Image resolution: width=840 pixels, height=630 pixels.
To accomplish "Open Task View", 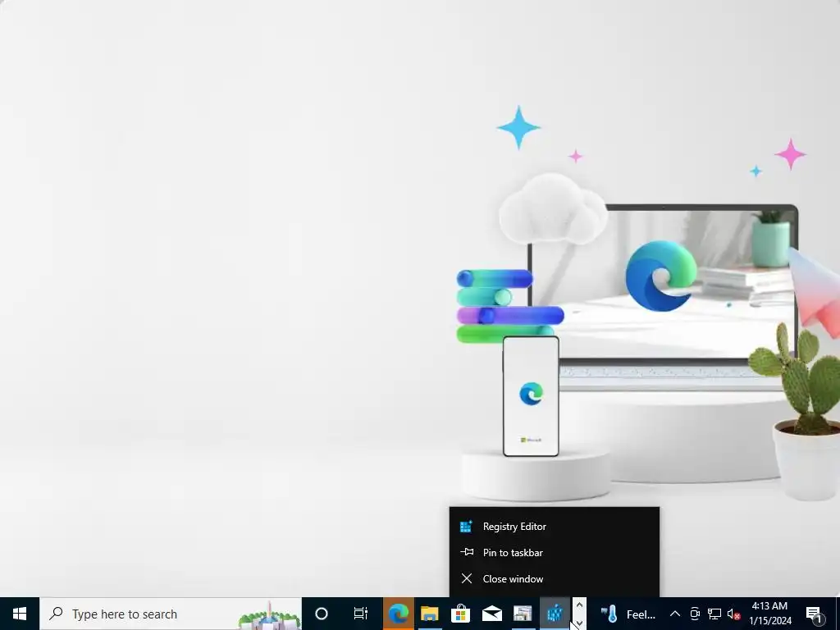I will (361, 614).
